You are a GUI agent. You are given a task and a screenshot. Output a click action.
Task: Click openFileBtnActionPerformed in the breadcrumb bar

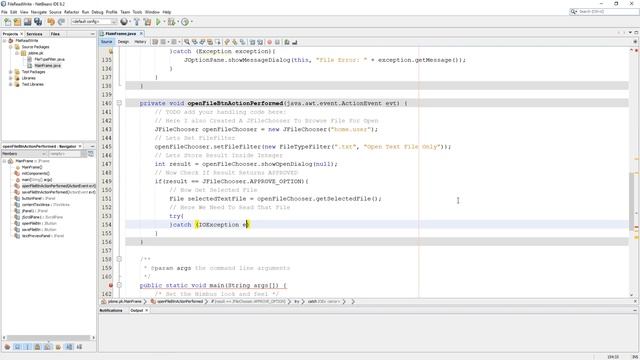180,302
